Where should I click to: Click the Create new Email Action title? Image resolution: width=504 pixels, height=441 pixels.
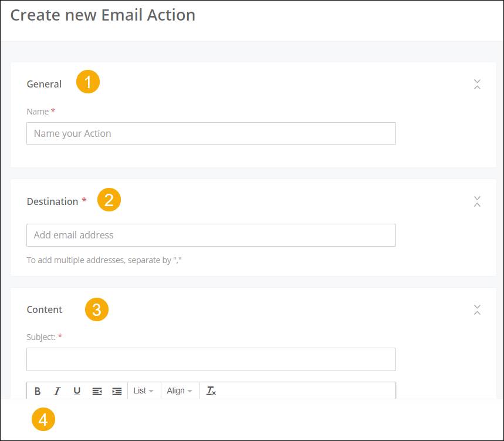point(103,15)
